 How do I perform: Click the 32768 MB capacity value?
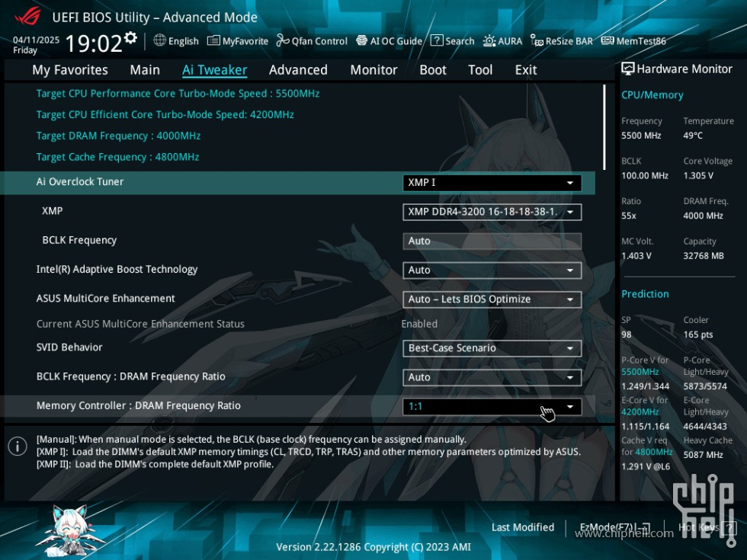704,256
